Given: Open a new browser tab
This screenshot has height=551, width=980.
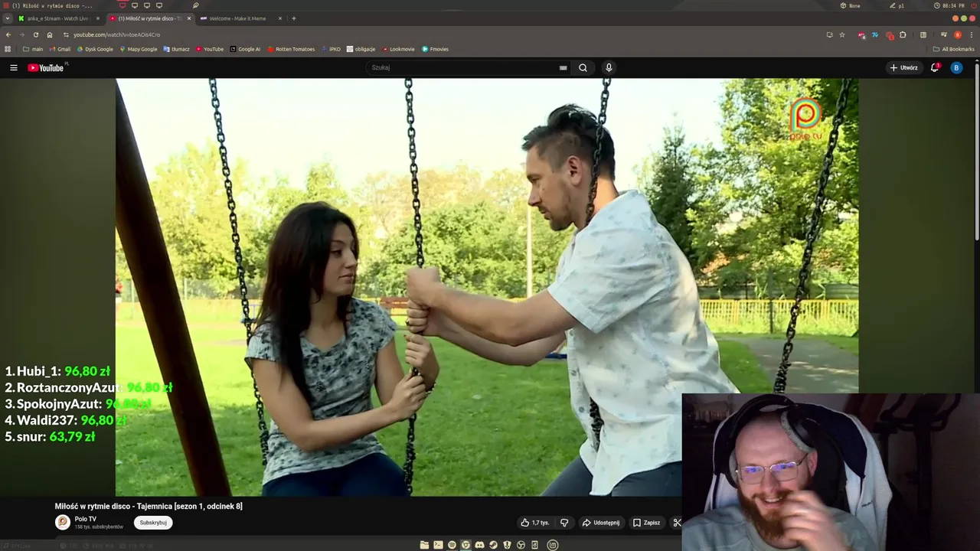Looking at the screenshot, I should [x=293, y=18].
